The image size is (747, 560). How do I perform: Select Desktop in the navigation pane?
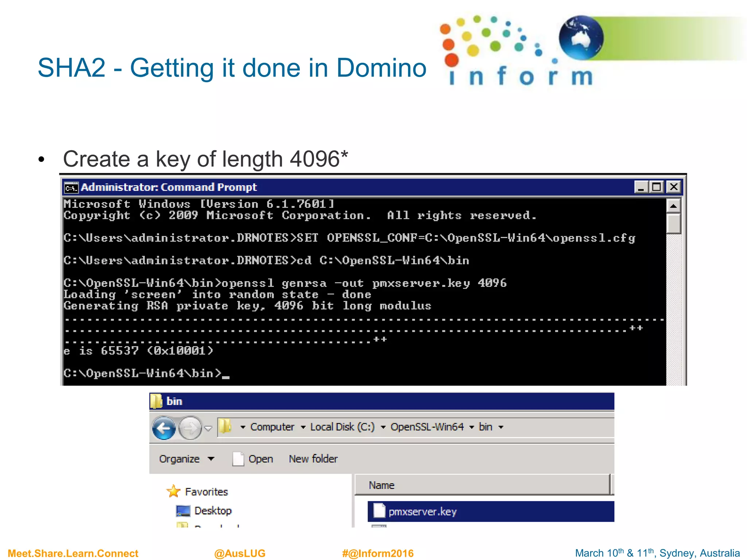click(213, 511)
